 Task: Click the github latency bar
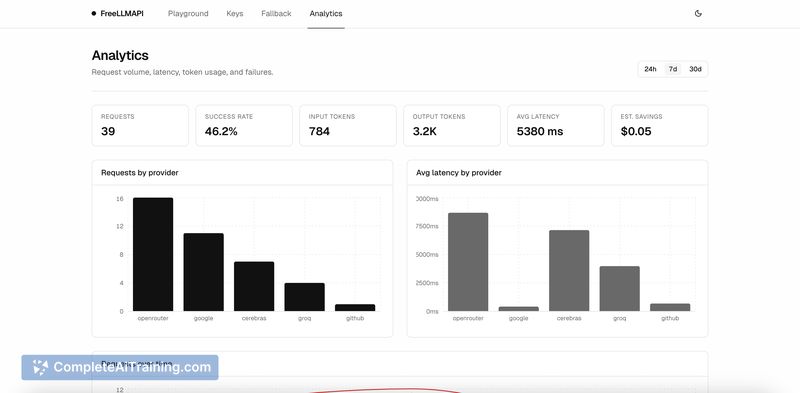click(670, 307)
